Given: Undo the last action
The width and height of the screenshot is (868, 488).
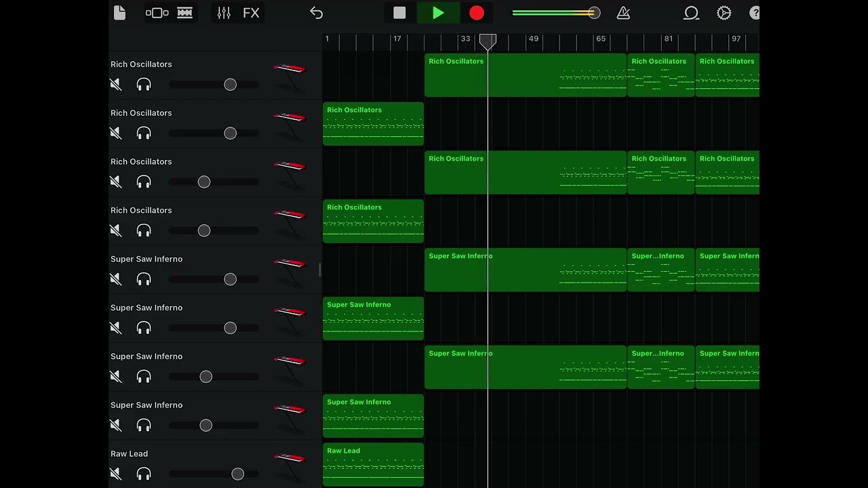Looking at the screenshot, I should click(316, 13).
